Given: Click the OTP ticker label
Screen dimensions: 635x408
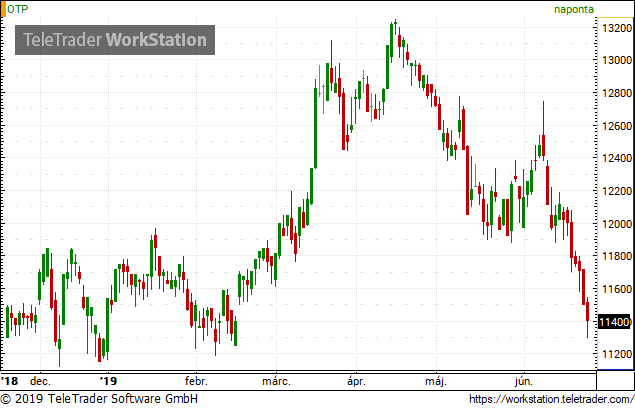Looking at the screenshot, I should coord(17,9).
